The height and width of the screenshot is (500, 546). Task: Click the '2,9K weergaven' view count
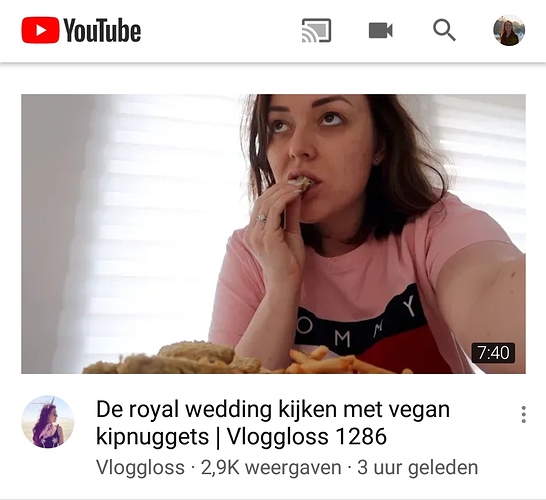(x=271, y=467)
